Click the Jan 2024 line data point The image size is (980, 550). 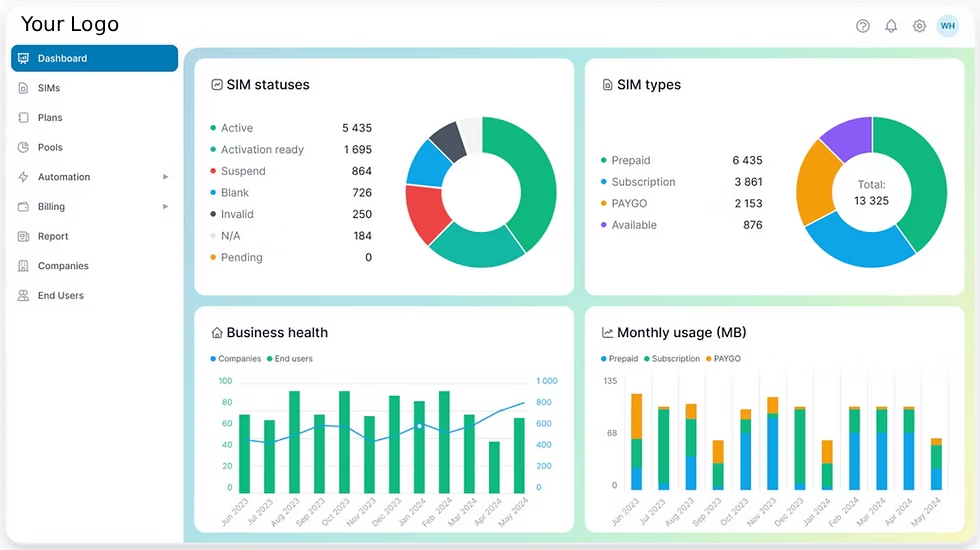coord(419,426)
